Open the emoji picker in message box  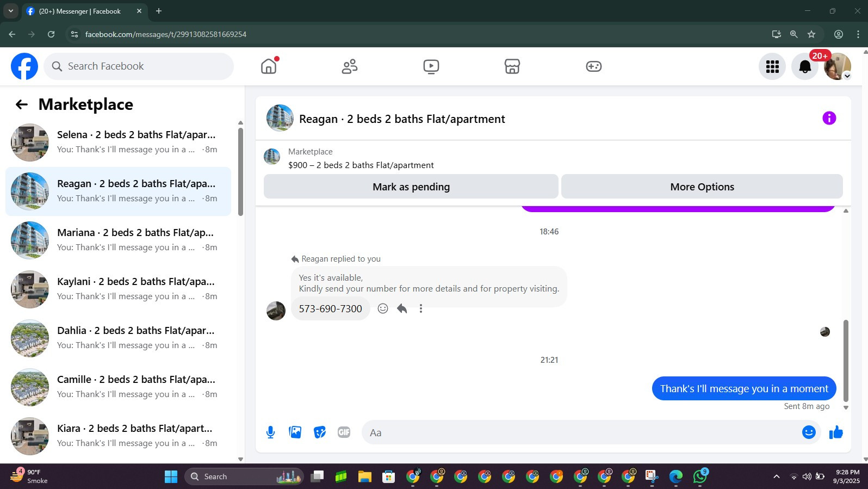coord(809,432)
